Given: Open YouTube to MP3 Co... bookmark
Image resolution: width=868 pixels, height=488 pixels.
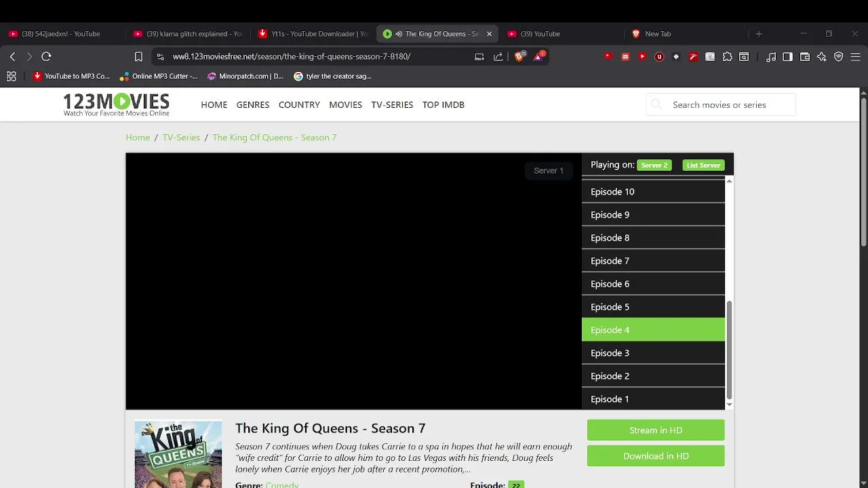Looking at the screenshot, I should 71,76.
